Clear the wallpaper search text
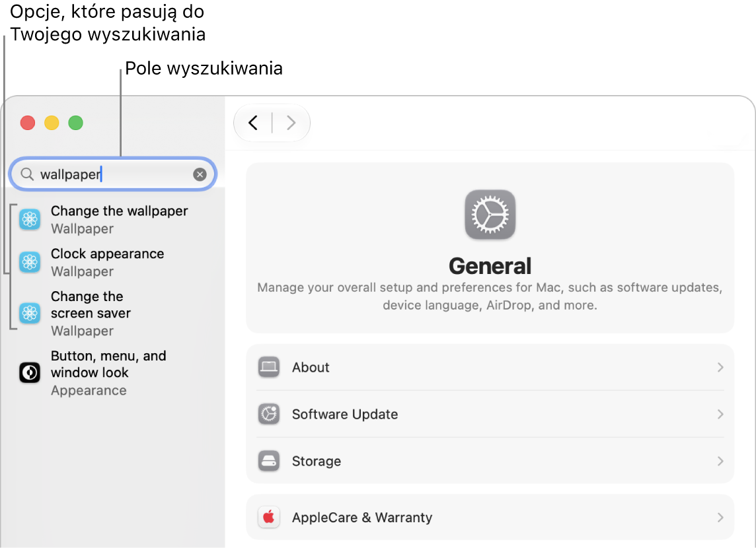This screenshot has height=548, width=756. click(200, 174)
